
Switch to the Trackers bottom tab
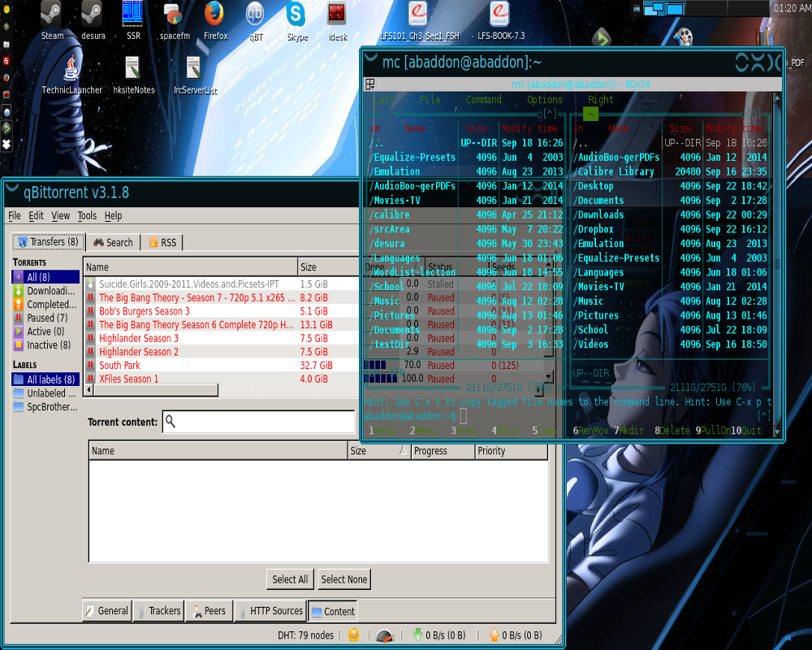pyautogui.click(x=158, y=611)
